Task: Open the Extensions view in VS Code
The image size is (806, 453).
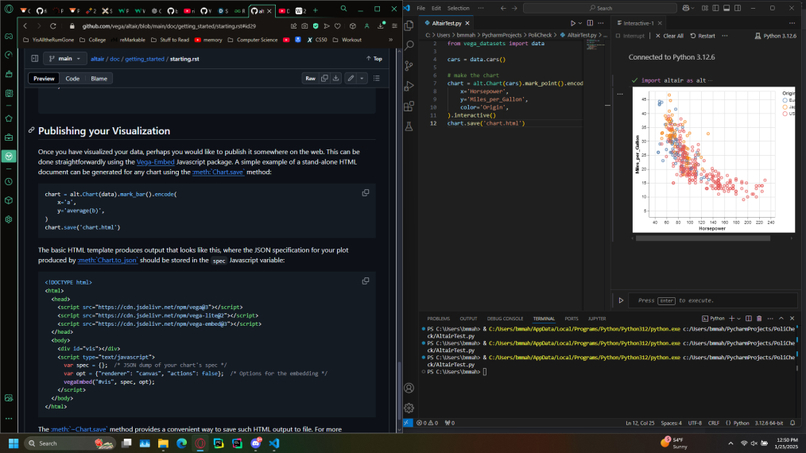Action: click(x=409, y=106)
